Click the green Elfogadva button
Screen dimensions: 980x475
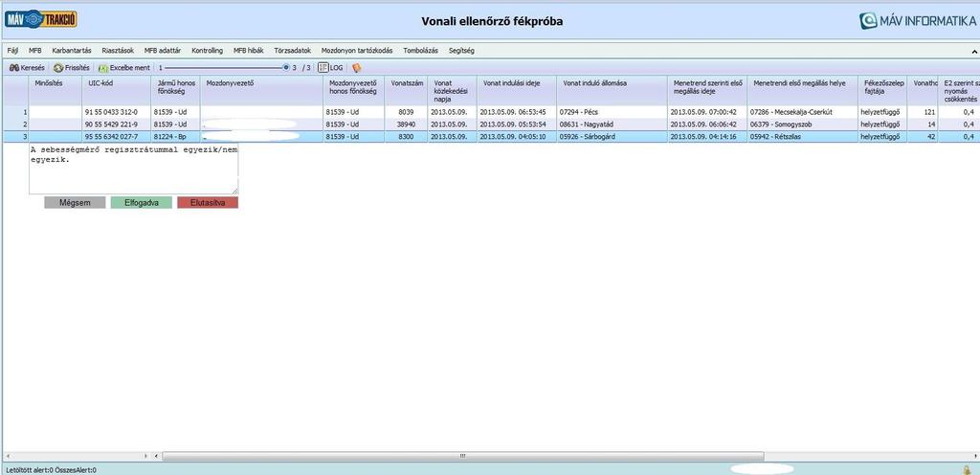point(142,202)
